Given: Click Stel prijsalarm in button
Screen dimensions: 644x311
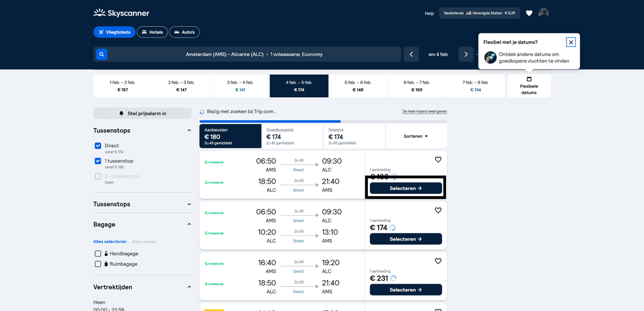Looking at the screenshot, I should 143,113.
